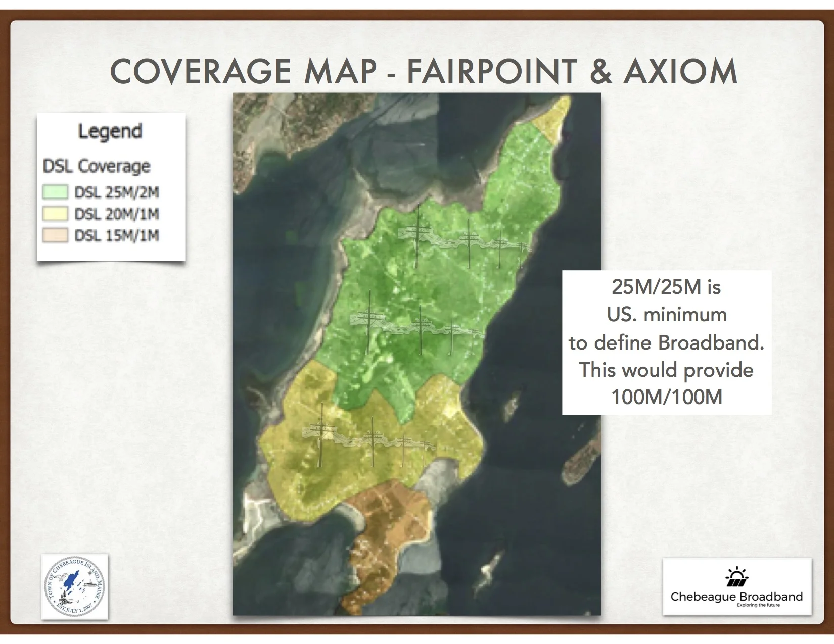834x644 pixels.
Task: Click the Chebeague Broadband sun logo icon
Action: [737, 577]
